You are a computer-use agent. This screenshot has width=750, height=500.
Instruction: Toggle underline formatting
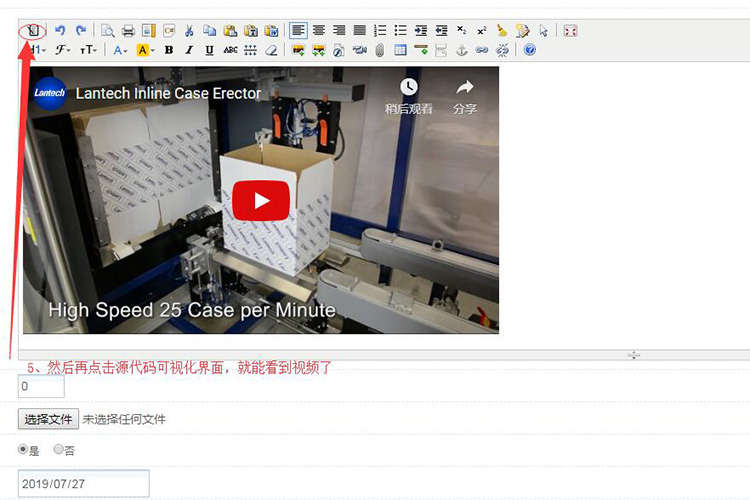(x=210, y=50)
